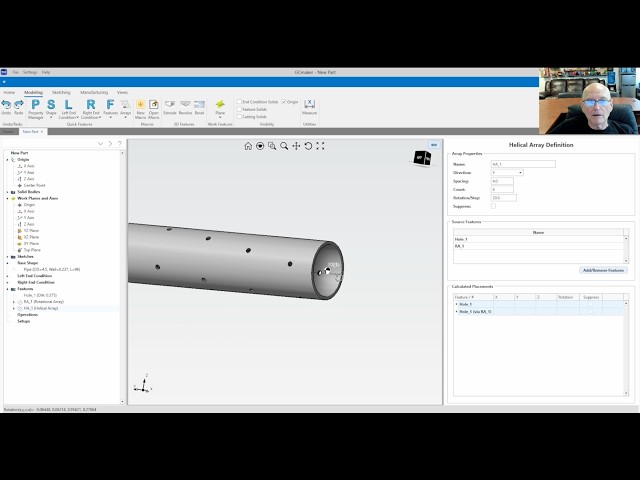
Task: Open the Plane work feature
Action: 220,109
